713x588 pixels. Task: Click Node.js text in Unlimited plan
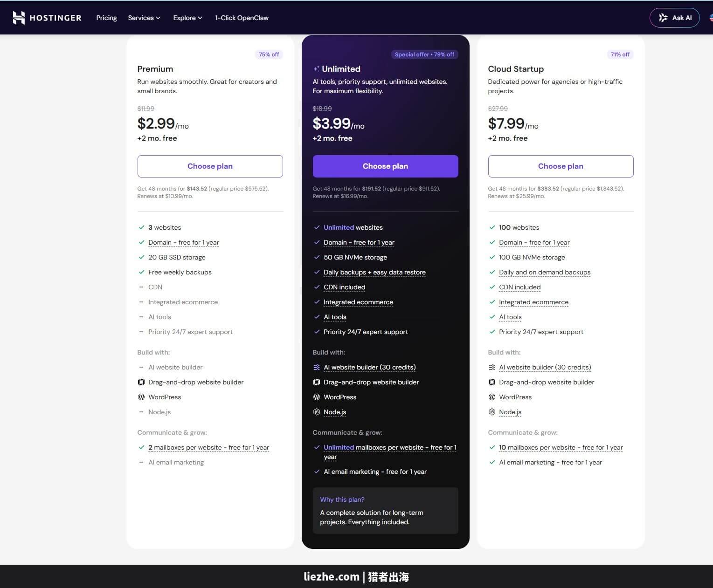click(335, 412)
